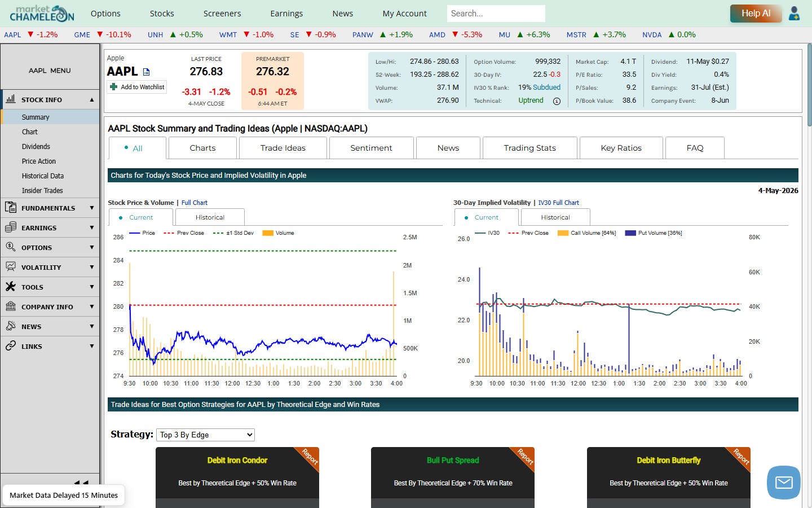This screenshot has height=508, width=812.
Task: Open the Key Ratios tab
Action: (x=621, y=148)
